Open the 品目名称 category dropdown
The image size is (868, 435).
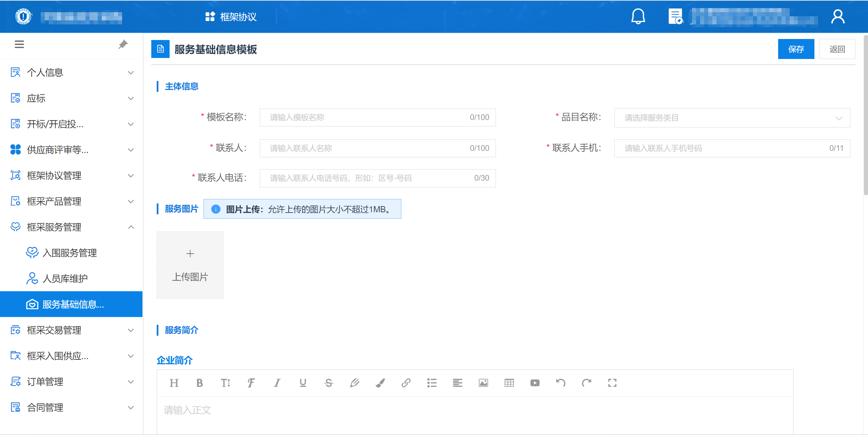732,118
